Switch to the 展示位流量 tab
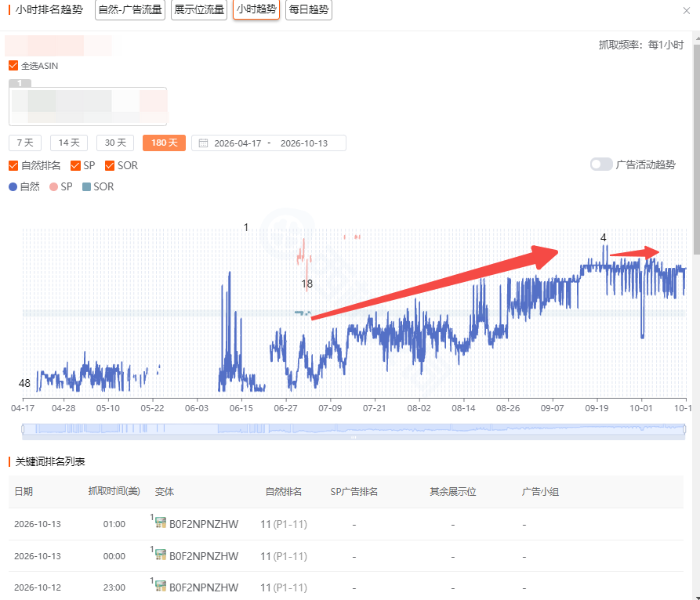Viewport: 700px width, 600px height. tap(198, 9)
